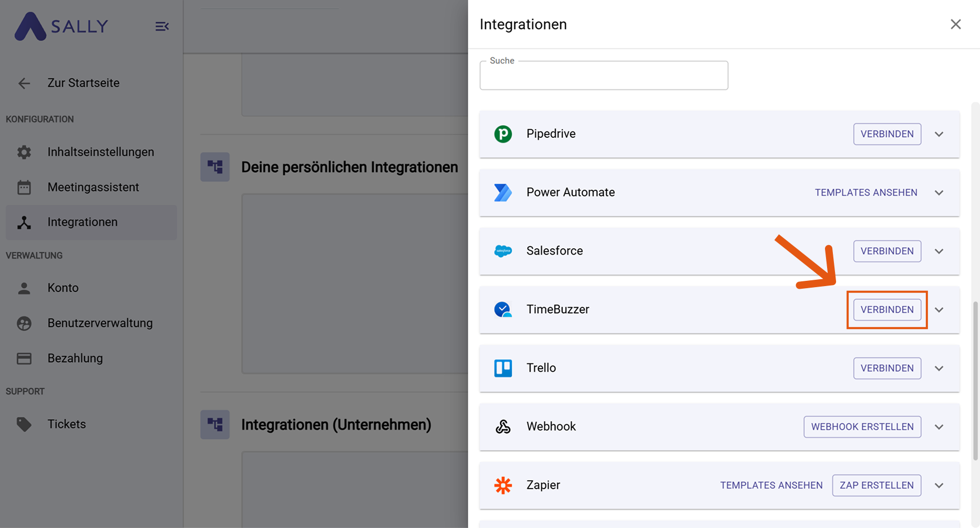
Task: Select Integrationen in sidebar
Action: tap(91, 222)
